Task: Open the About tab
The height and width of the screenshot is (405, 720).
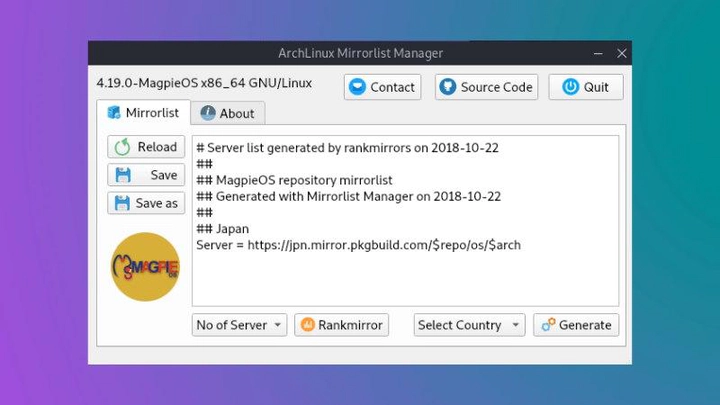Action: click(x=227, y=113)
